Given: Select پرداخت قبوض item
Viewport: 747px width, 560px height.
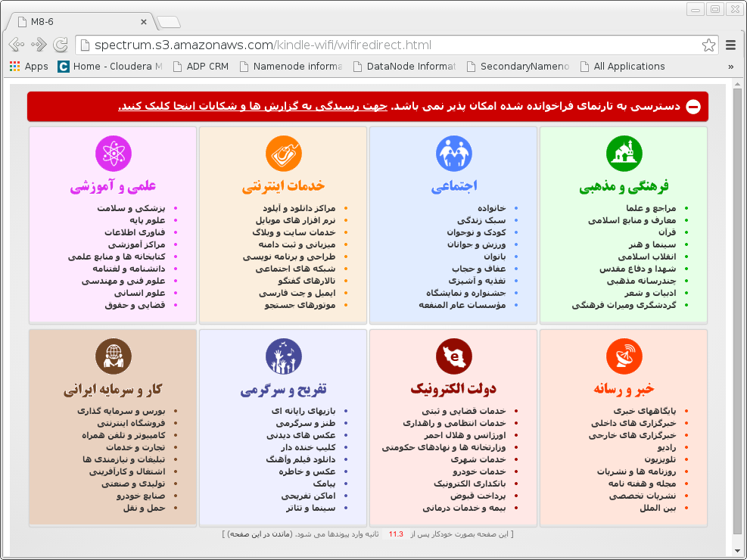Looking at the screenshot, I should (x=478, y=496).
